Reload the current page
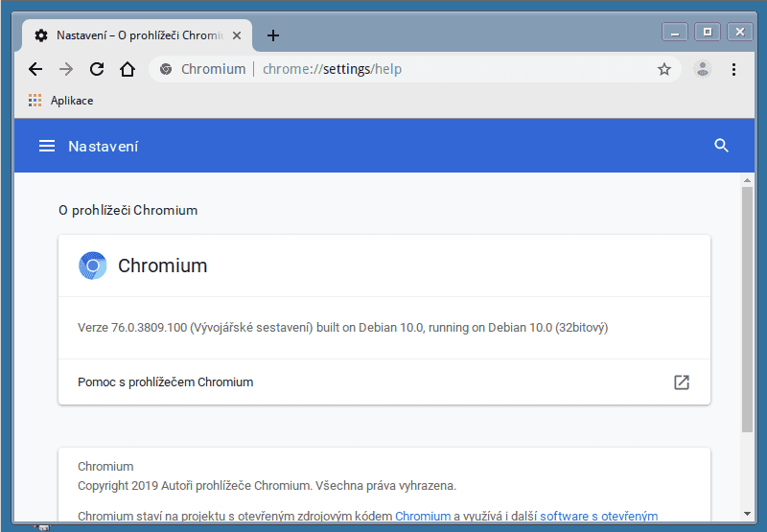This screenshot has height=532, width=767. pyautogui.click(x=97, y=69)
